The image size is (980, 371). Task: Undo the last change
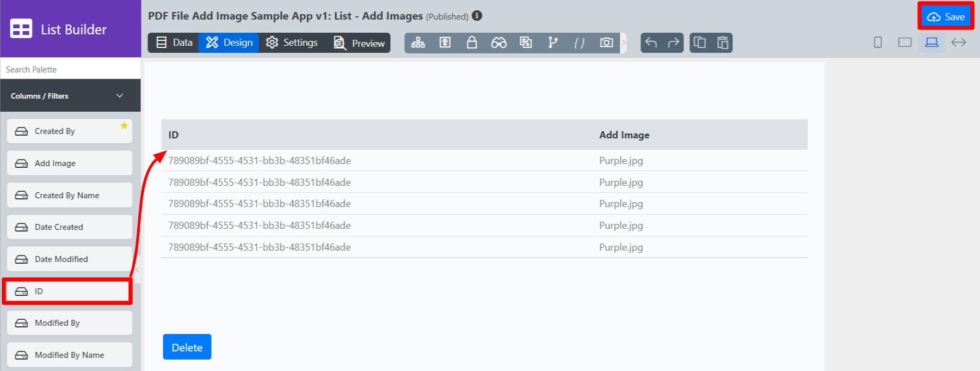[651, 42]
